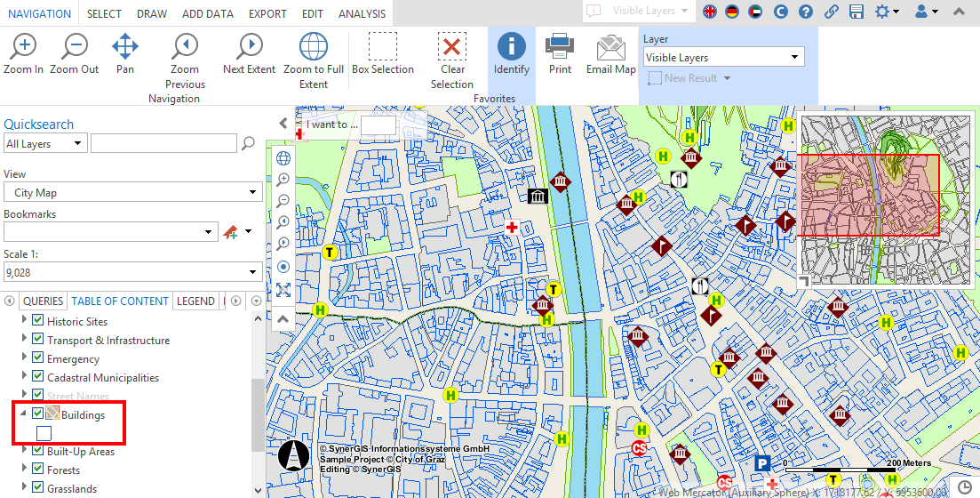
Task: Switch to the QUERIES panel tab
Action: tap(44, 301)
